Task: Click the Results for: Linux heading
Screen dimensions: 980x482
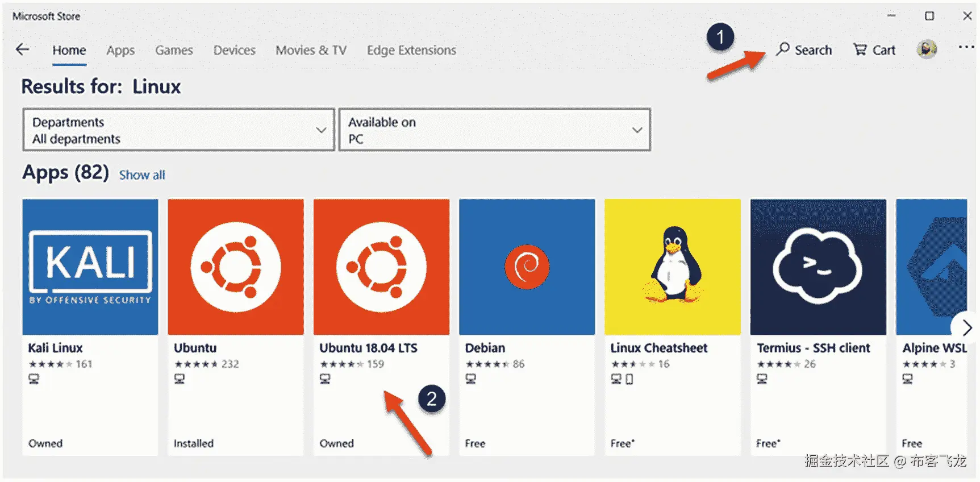Action: coord(101,86)
